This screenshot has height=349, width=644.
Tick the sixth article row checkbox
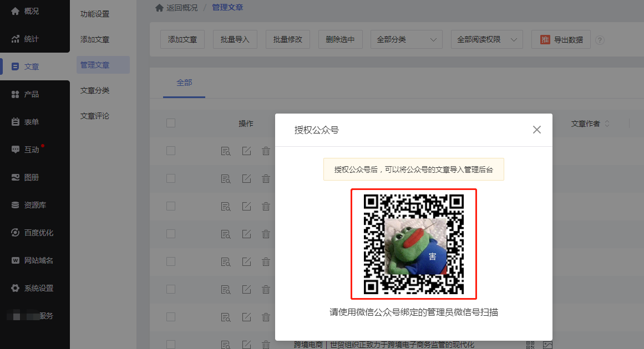pyautogui.click(x=171, y=289)
